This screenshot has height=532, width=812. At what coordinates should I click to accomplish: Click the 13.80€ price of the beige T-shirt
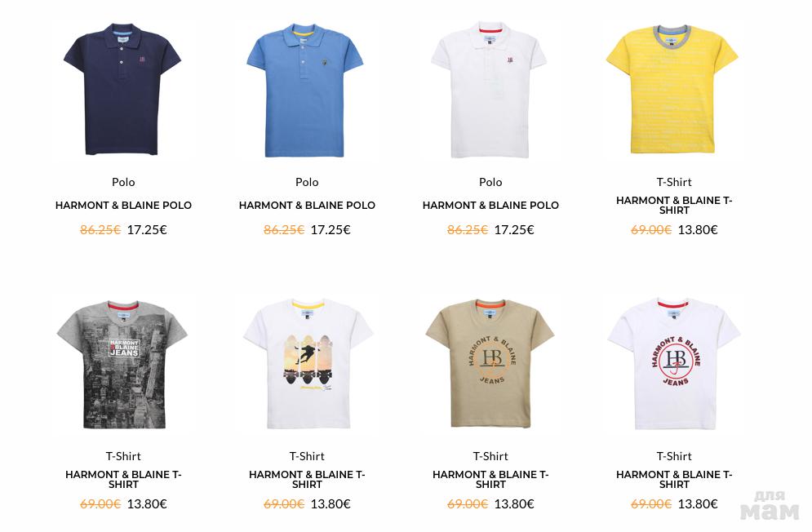click(x=513, y=504)
